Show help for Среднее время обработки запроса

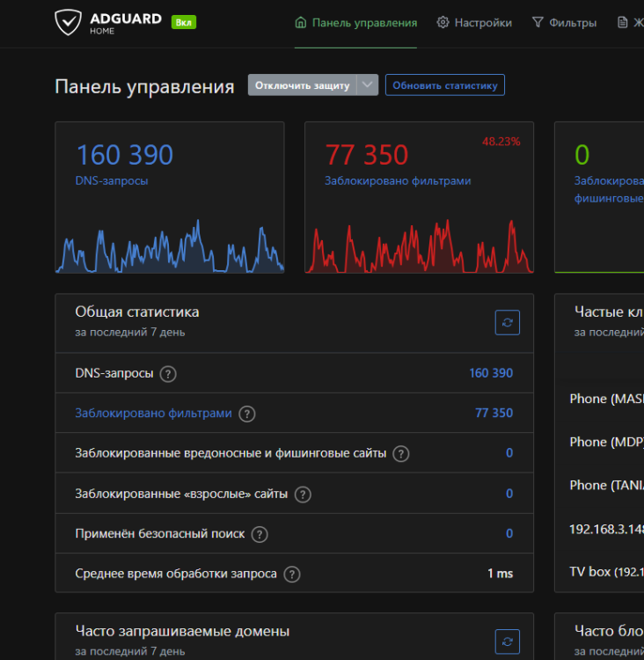pos(292,575)
